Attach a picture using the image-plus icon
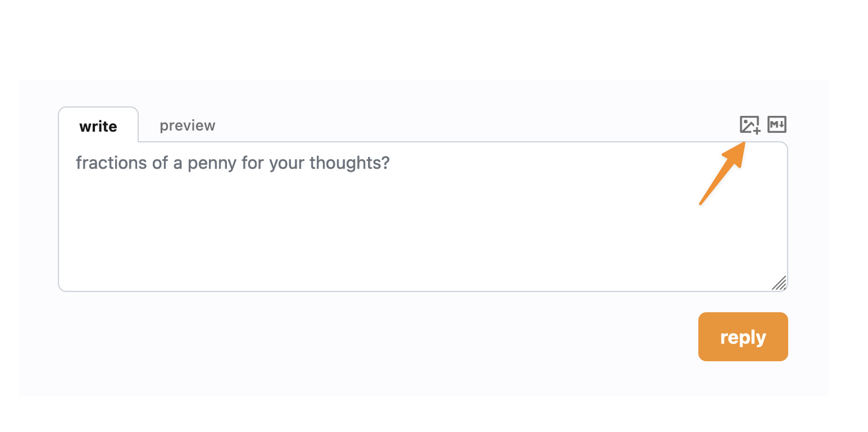 click(x=749, y=125)
